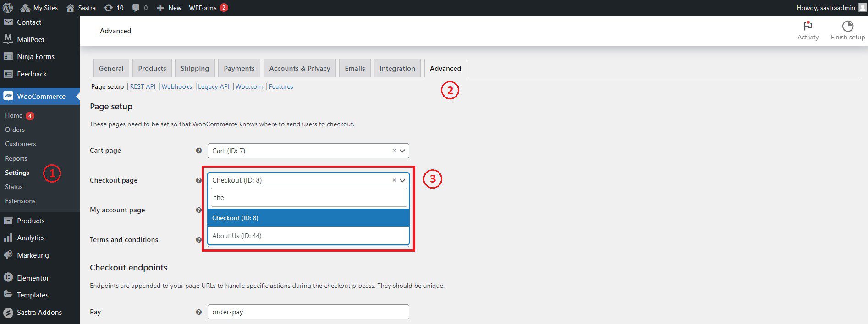
Task: Show help tooltip for My account page
Action: click(x=199, y=210)
